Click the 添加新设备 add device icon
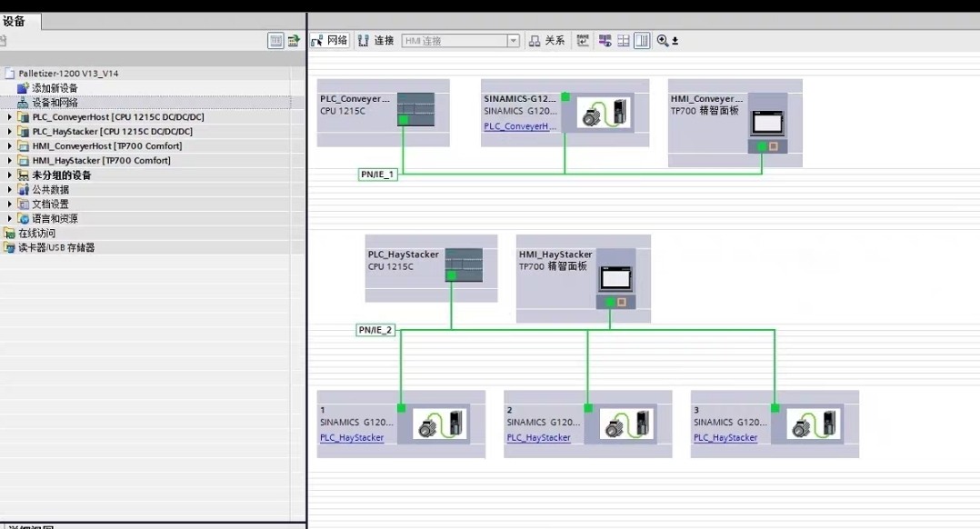This screenshot has height=529, width=980. point(23,88)
